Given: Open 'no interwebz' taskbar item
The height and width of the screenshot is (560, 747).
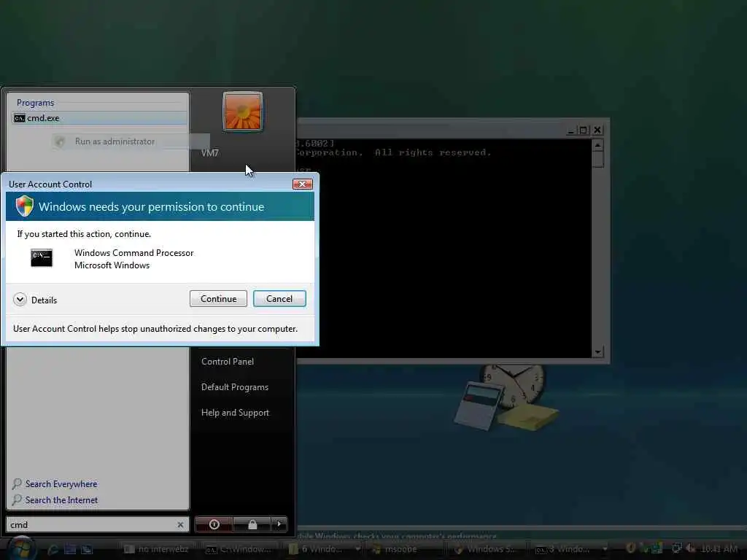Looking at the screenshot, I should pos(156,549).
